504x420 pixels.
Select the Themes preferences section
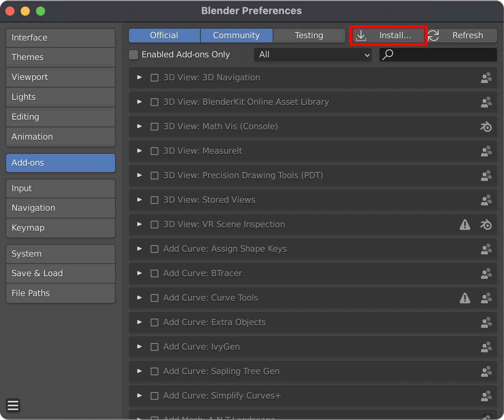click(60, 57)
